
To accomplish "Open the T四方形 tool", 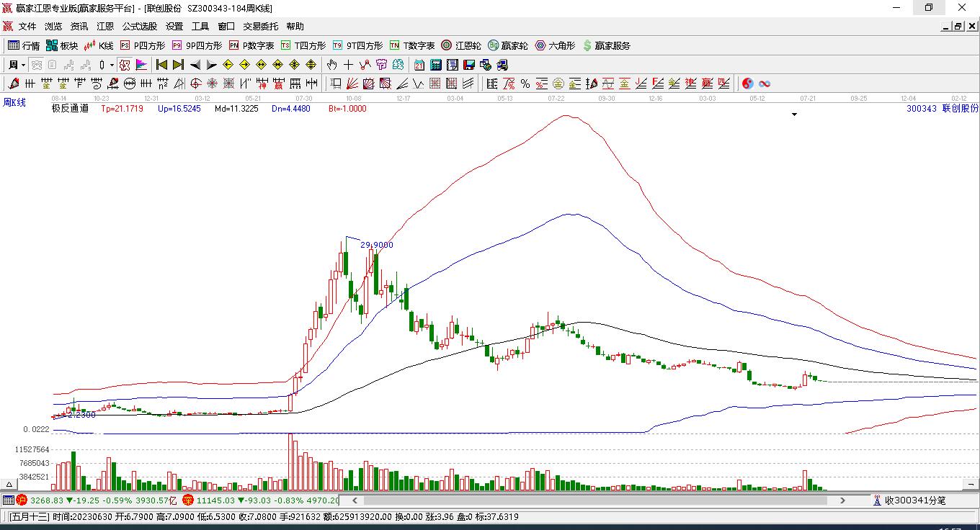I will point(303,45).
